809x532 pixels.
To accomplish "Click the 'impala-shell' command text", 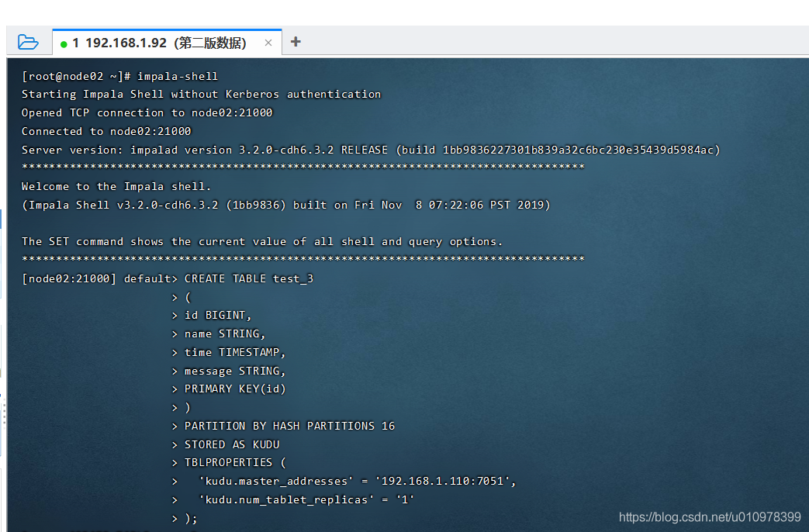I will click(x=178, y=76).
